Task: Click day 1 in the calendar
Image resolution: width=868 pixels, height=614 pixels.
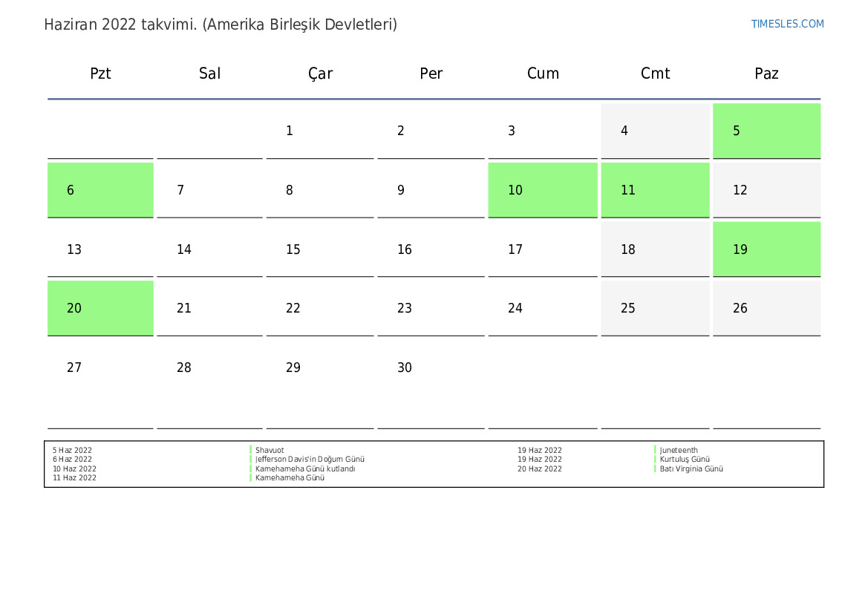Action: coord(320,131)
